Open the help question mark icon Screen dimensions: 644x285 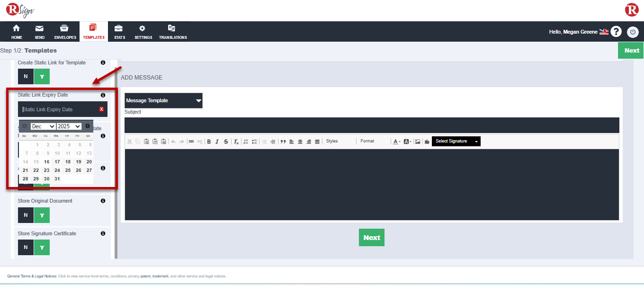[x=616, y=32]
